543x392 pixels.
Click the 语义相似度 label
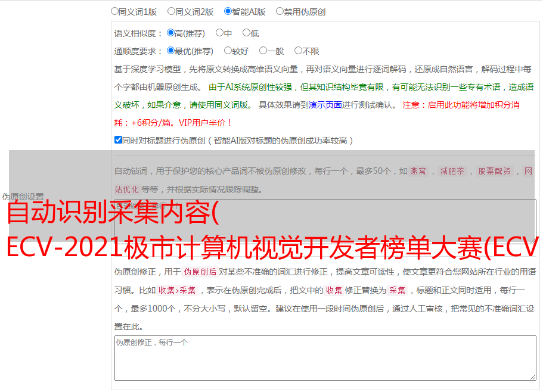[x=138, y=33]
